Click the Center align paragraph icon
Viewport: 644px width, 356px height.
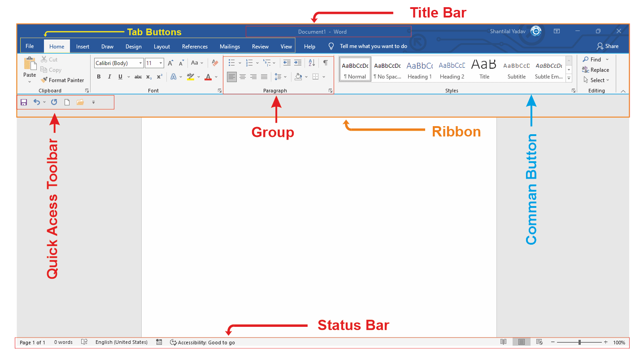point(243,77)
